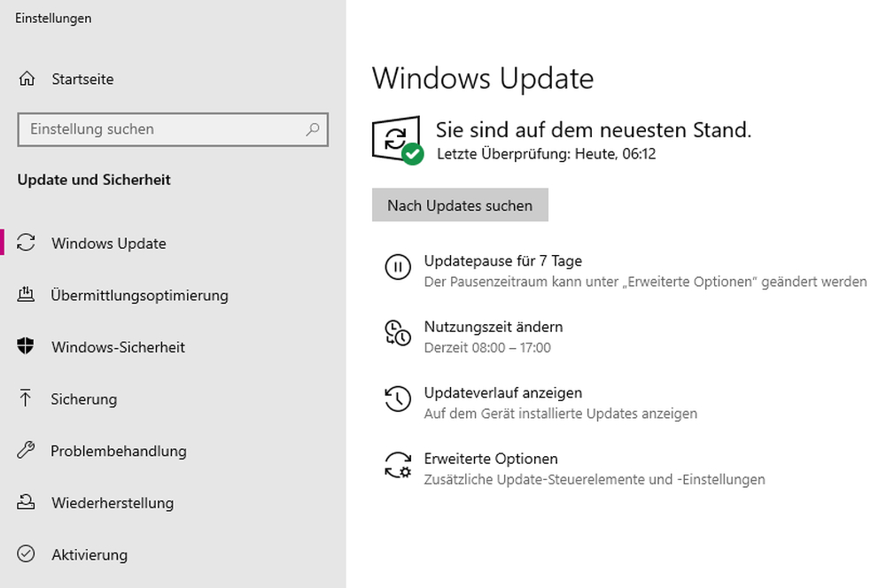
Task: Click the Einstellungen window title
Action: pyautogui.click(x=53, y=18)
